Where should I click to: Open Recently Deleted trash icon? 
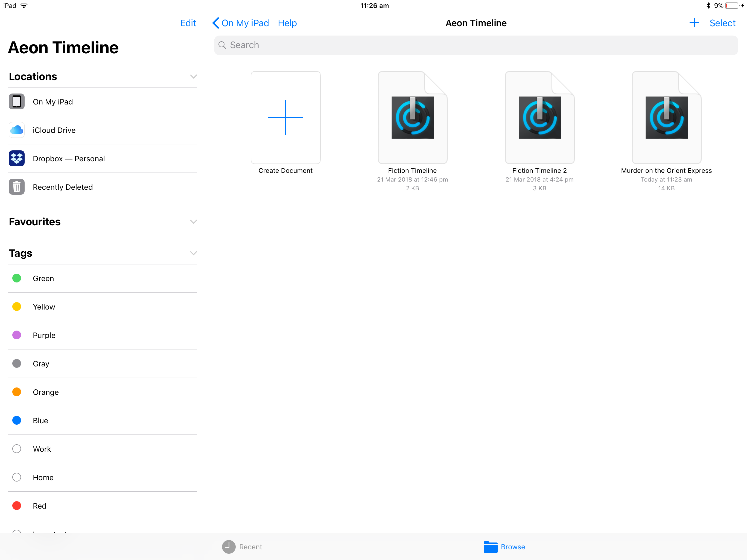pyautogui.click(x=17, y=187)
